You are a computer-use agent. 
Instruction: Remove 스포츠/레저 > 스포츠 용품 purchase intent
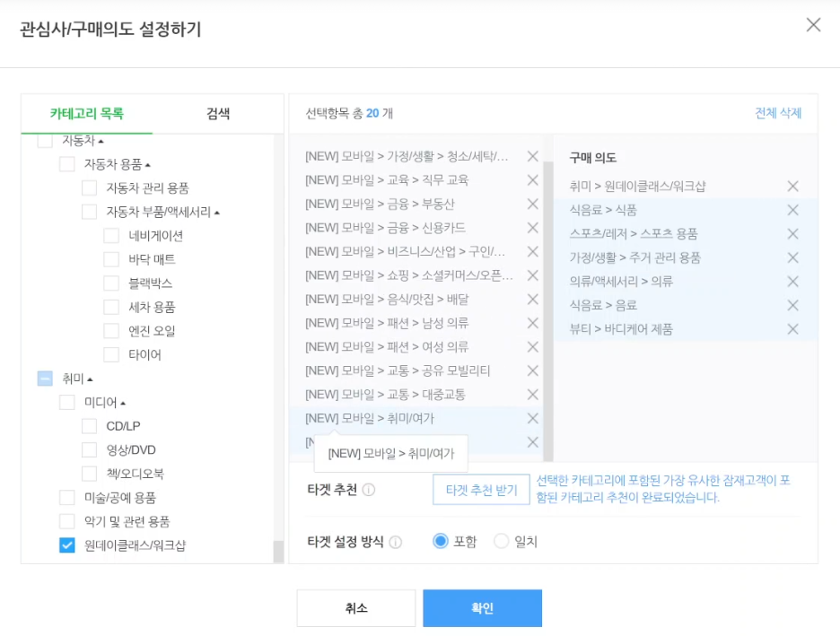pos(792,234)
